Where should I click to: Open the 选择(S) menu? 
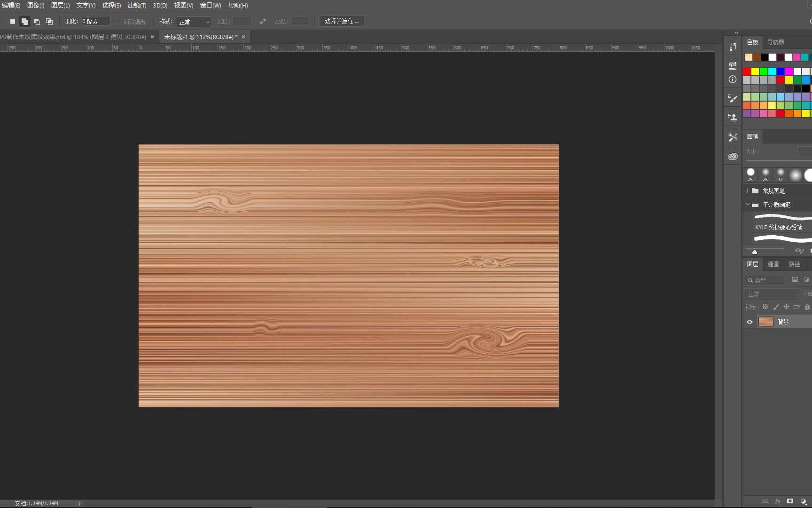[111, 6]
